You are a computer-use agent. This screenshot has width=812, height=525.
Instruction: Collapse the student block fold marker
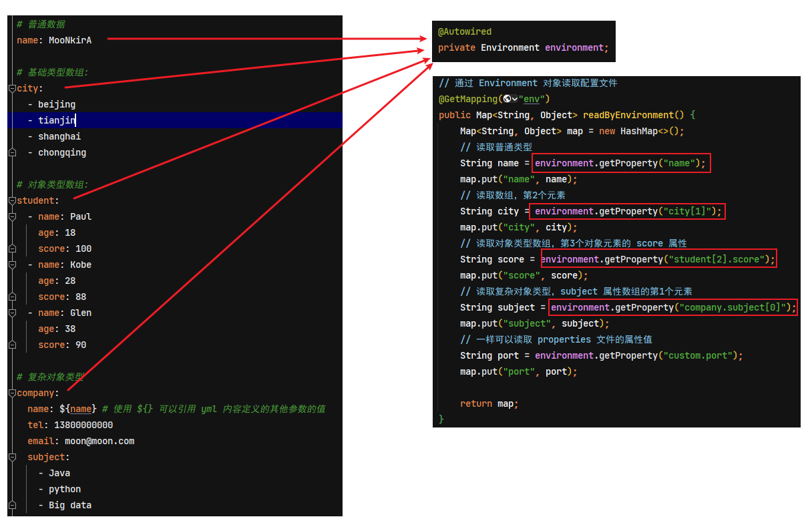[x=12, y=200]
